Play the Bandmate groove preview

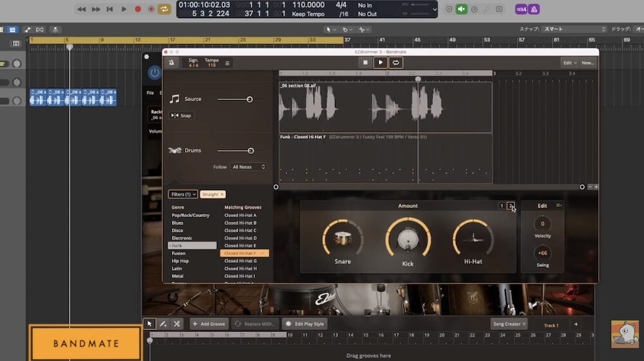(x=381, y=63)
